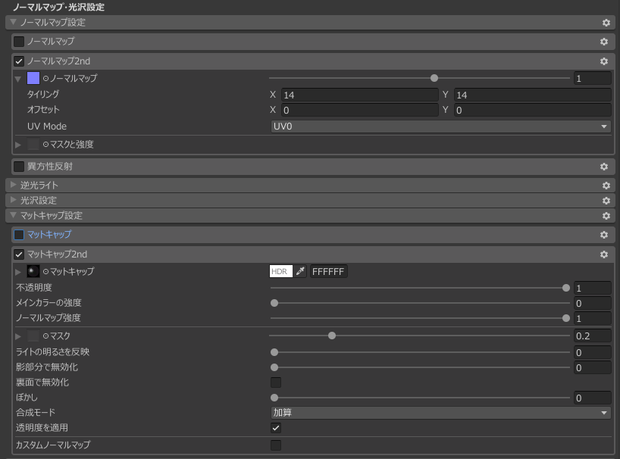Click the タイリング X input field
Viewport: 620px width, 459px height.
point(359,95)
